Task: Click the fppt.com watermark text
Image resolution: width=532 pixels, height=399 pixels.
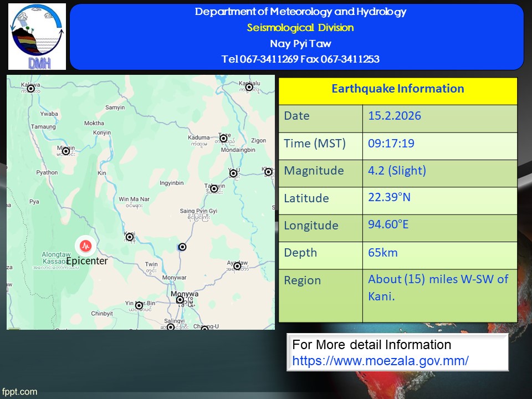Action: click(x=19, y=392)
